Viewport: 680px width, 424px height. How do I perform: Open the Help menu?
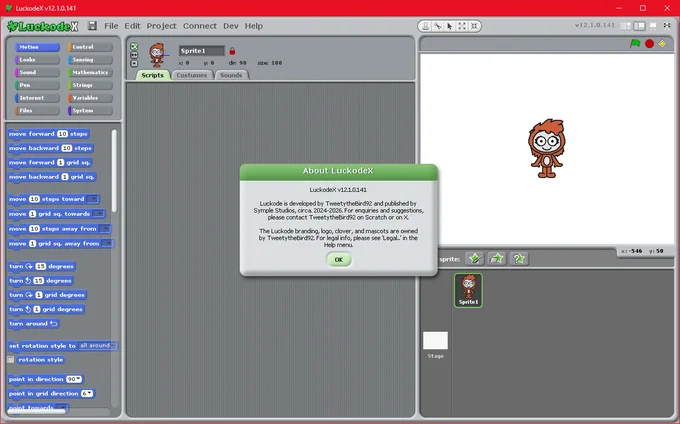pyautogui.click(x=254, y=26)
